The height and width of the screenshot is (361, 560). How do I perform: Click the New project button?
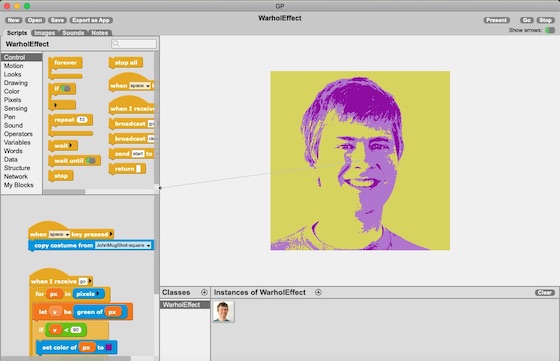pyautogui.click(x=14, y=20)
